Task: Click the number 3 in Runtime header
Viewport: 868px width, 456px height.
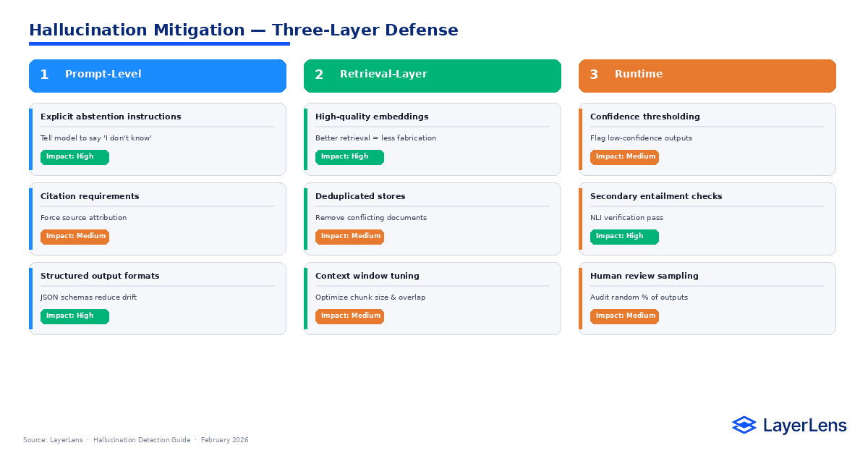Action: tap(594, 75)
